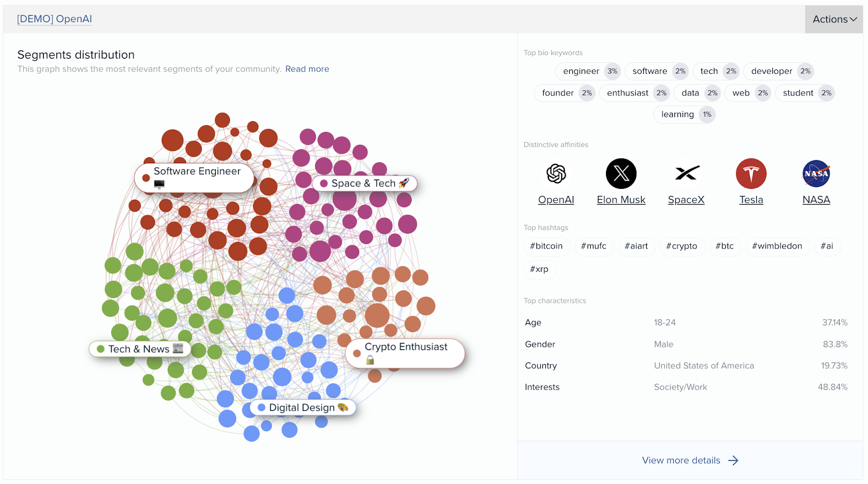Select the Digital Design segment label
The image size is (868, 484).
[303, 407]
